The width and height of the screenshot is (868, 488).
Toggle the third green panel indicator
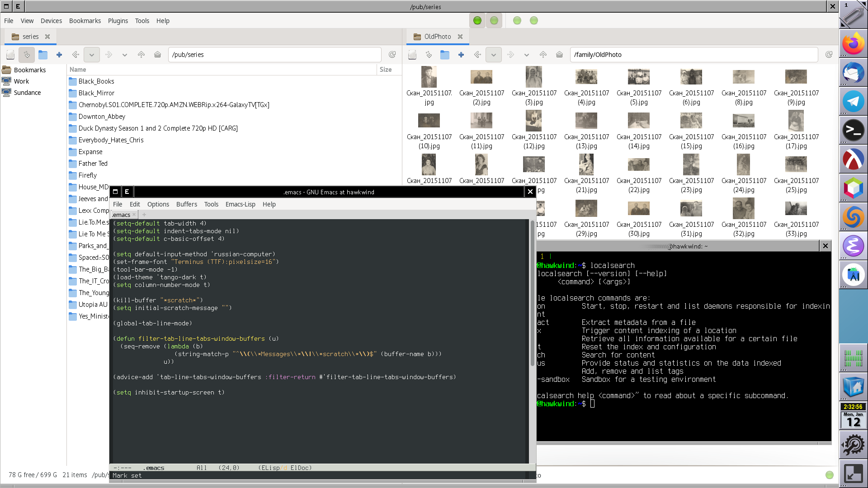[x=517, y=21]
